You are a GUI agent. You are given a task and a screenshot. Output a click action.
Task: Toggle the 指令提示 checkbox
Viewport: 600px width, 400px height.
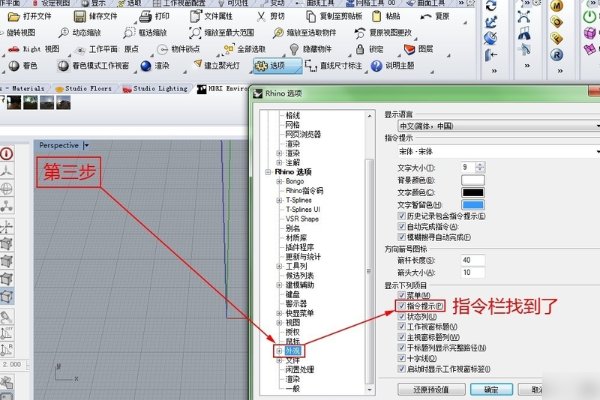(x=401, y=306)
